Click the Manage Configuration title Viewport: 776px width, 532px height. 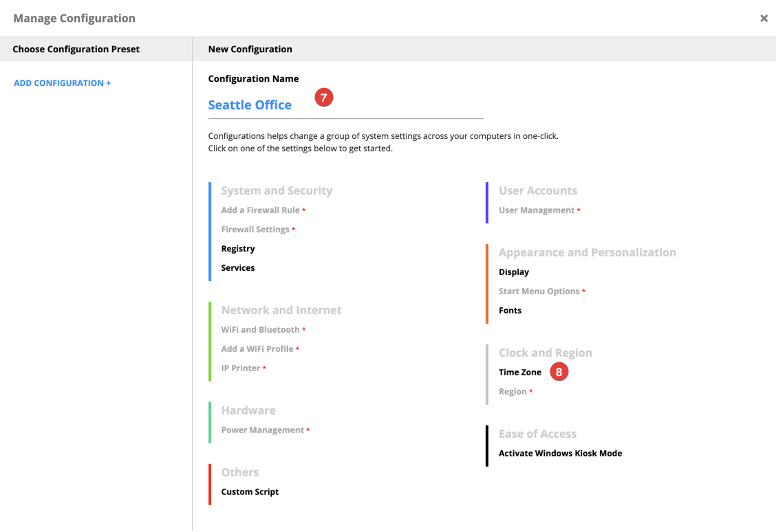click(74, 19)
